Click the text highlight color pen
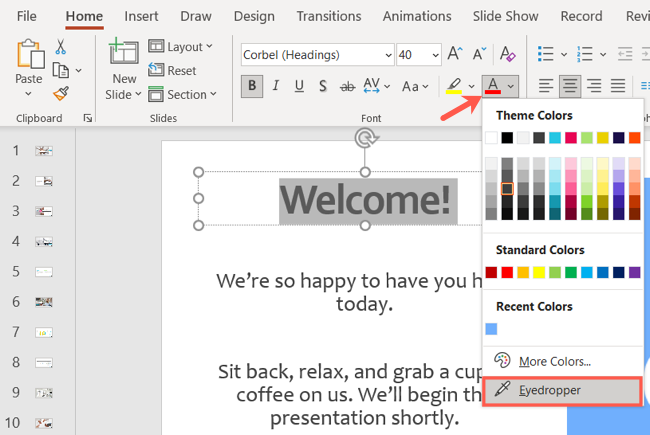This screenshot has width=650, height=435. [454, 86]
